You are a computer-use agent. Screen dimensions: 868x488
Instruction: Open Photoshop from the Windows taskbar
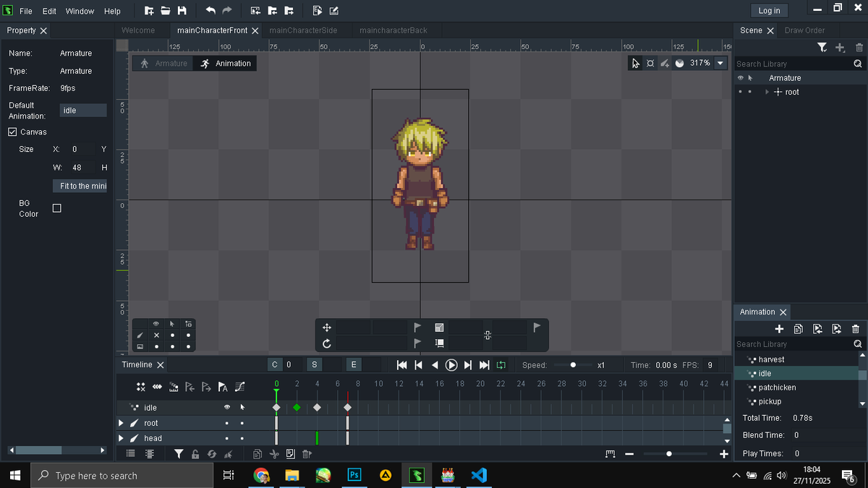(354, 475)
